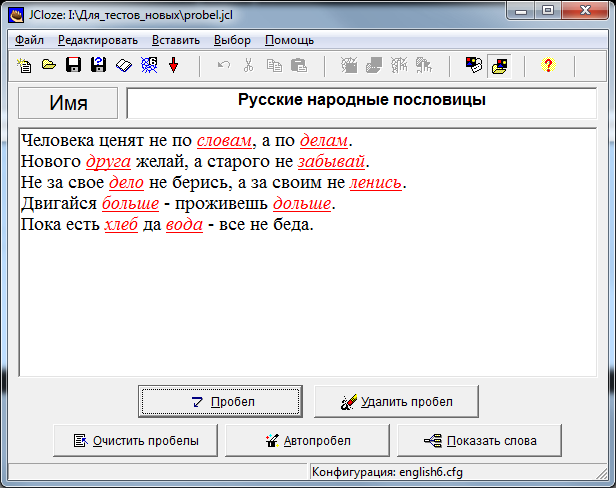The height and width of the screenshot is (488, 616).
Task: Click the Имя label button
Action: [x=68, y=103]
